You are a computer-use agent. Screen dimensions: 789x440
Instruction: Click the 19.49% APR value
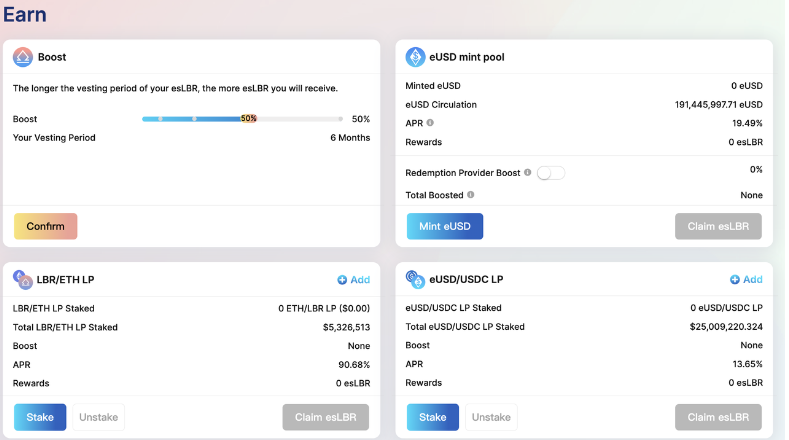click(x=747, y=123)
